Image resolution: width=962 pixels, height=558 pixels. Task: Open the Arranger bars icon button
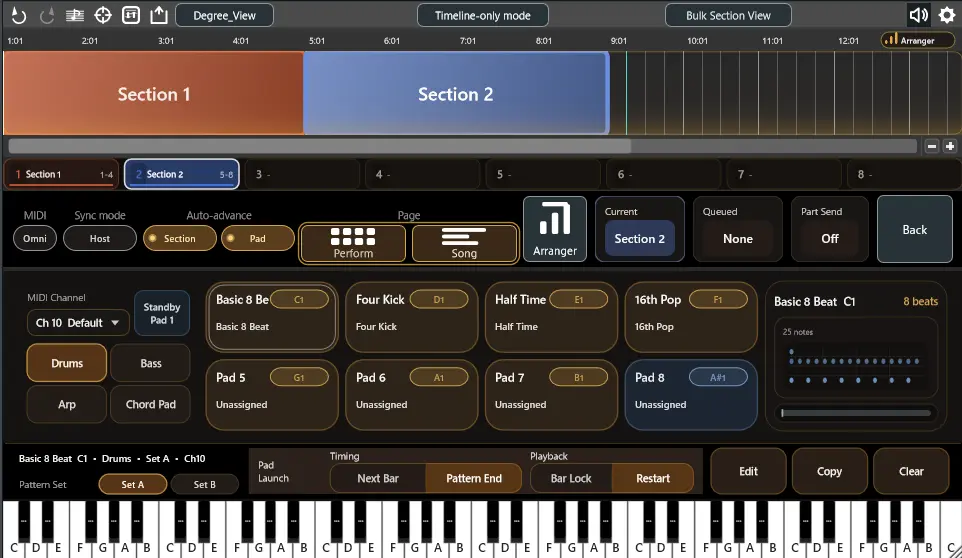tap(555, 229)
